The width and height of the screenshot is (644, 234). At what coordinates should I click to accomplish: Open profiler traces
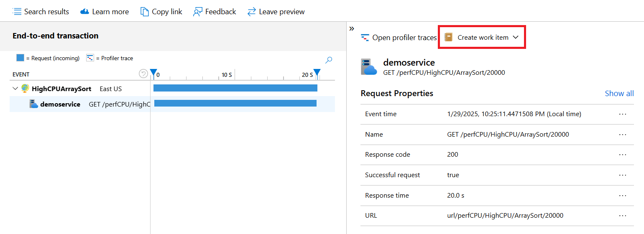(399, 38)
